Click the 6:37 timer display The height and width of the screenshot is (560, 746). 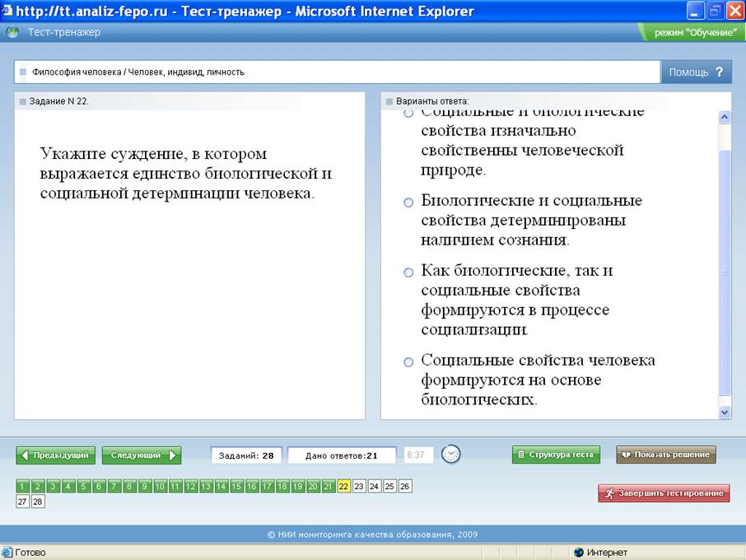(418, 455)
